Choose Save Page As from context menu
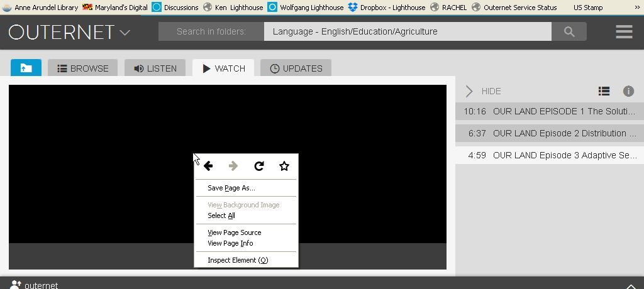Viewport: 644px width, 289px height. tap(231, 188)
